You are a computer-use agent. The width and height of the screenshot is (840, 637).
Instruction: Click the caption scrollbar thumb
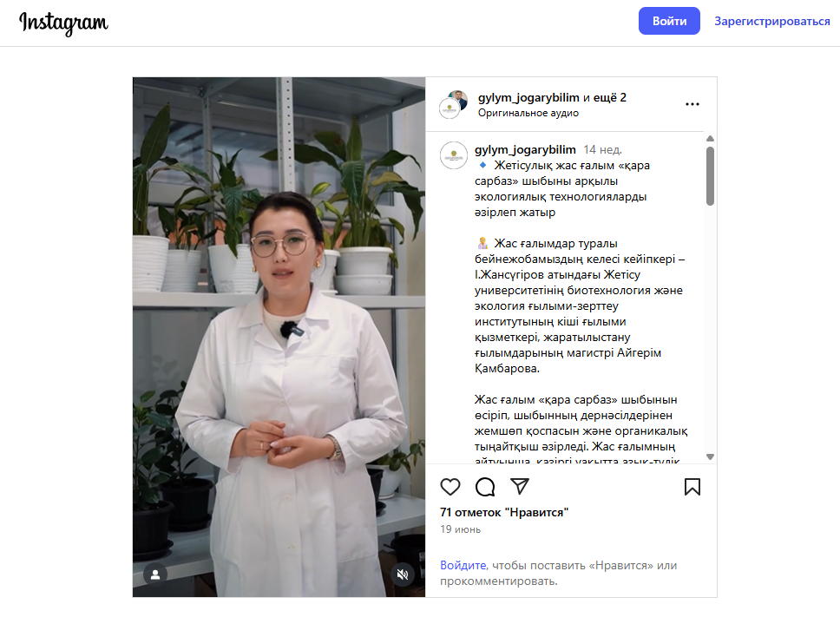click(x=710, y=176)
